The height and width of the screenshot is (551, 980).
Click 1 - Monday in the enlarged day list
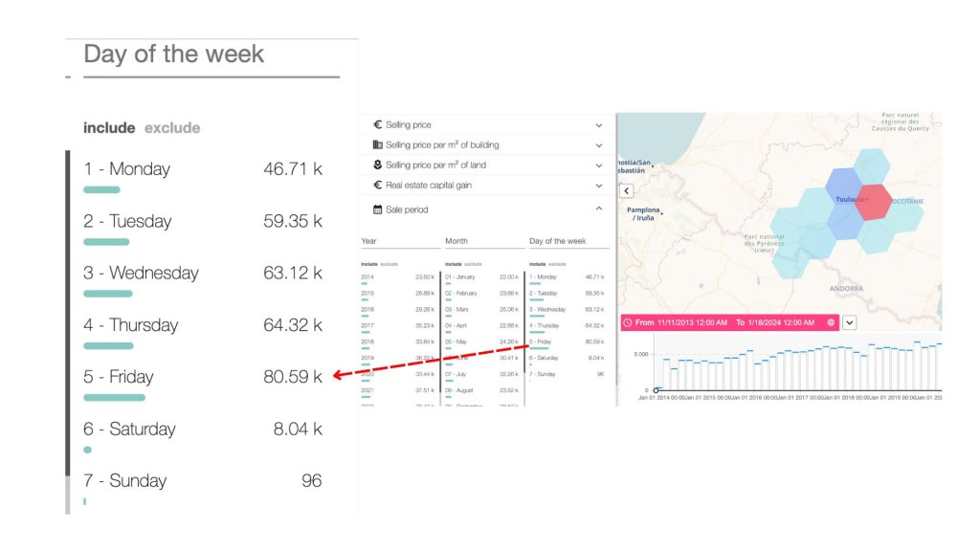pos(126,169)
